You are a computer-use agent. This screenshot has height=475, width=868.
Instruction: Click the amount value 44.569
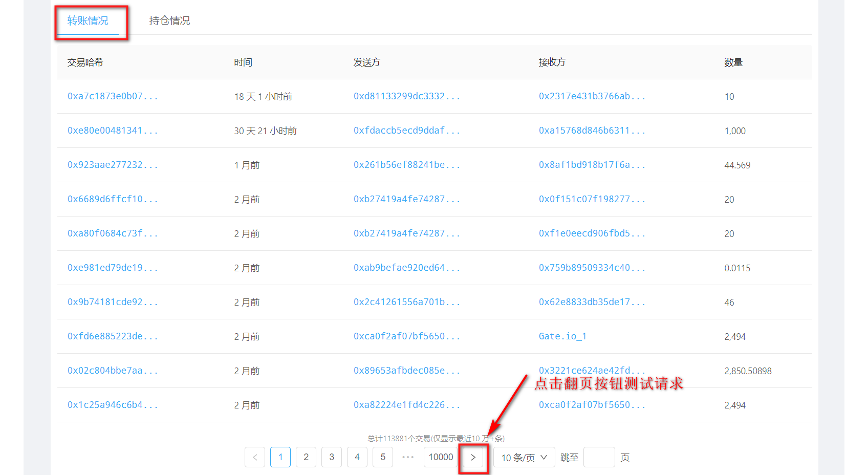click(737, 165)
